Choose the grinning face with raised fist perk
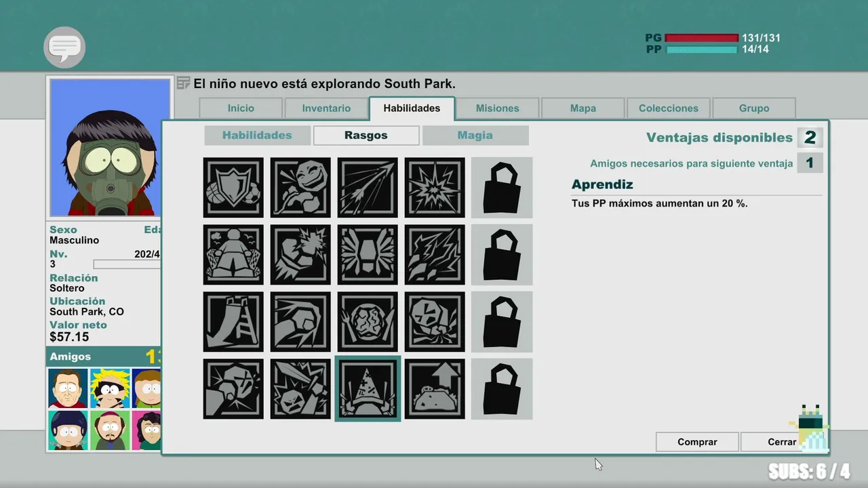 pyautogui.click(x=300, y=188)
